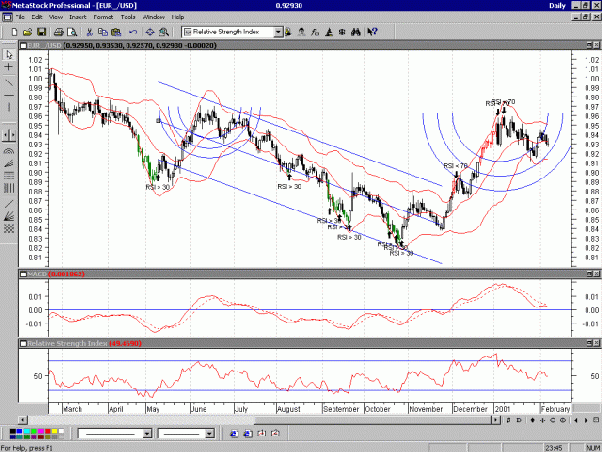Select the arrow pointer tool

tap(9, 55)
